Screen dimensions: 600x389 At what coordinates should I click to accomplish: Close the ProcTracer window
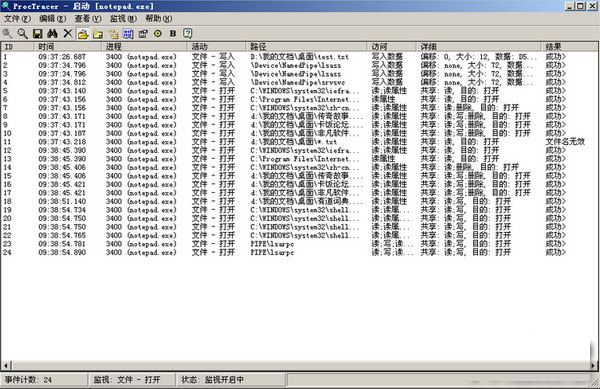coord(592,6)
